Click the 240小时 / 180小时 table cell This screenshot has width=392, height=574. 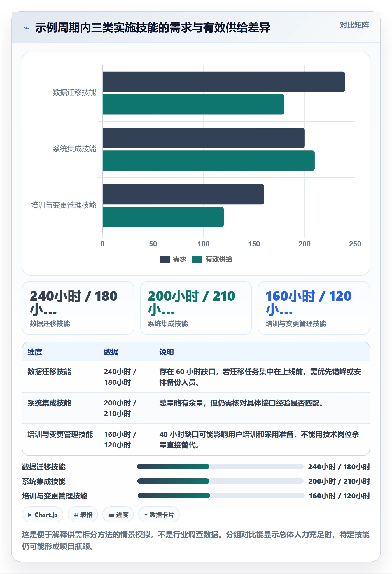point(120,377)
